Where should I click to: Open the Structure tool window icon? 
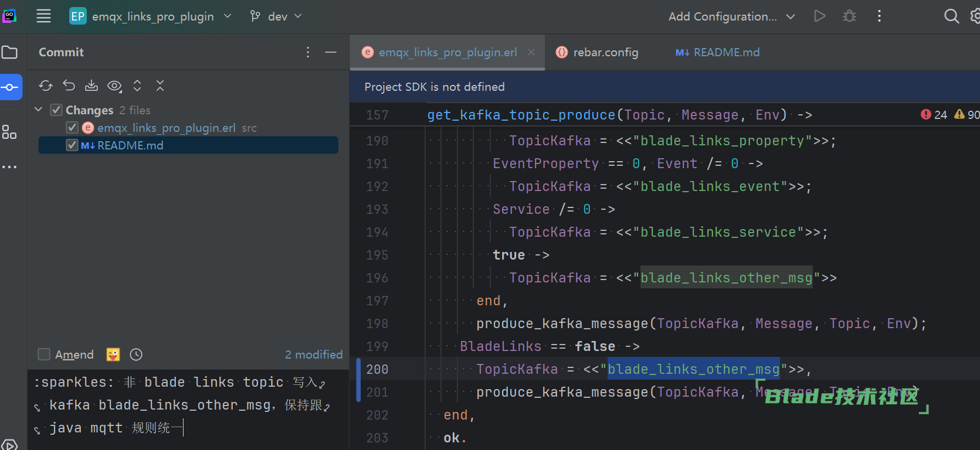(x=9, y=132)
